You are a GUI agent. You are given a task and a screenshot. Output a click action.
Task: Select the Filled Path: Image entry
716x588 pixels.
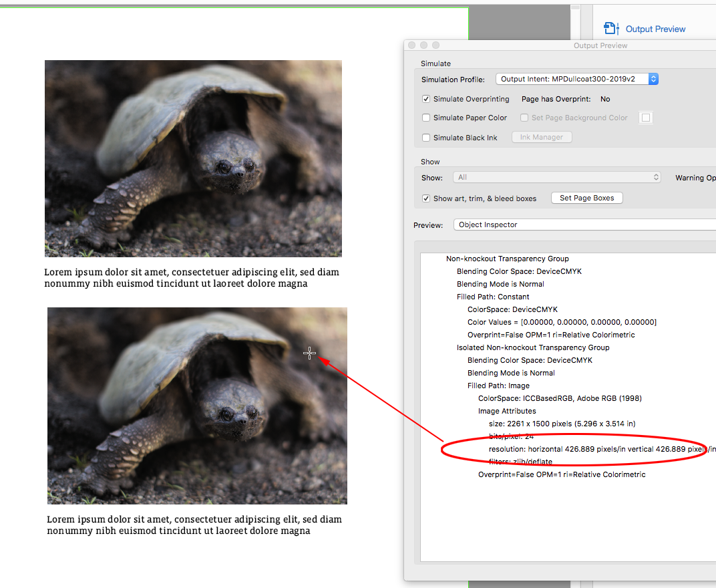point(498,386)
